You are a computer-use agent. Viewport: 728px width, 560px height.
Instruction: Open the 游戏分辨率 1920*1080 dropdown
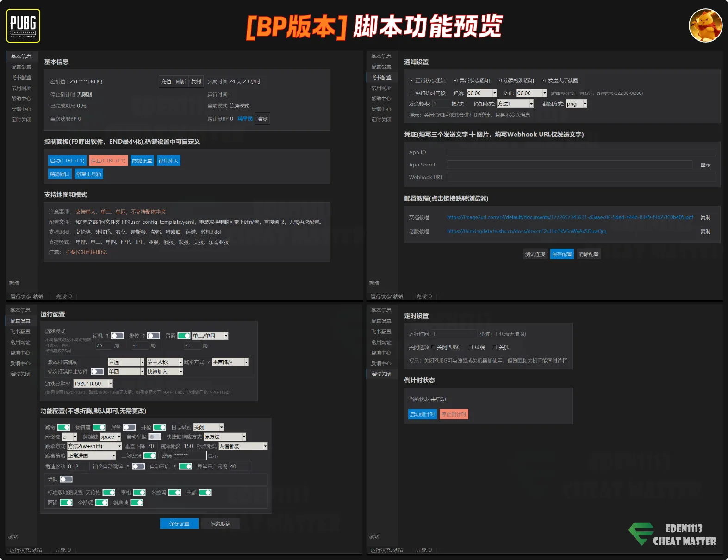(93, 384)
